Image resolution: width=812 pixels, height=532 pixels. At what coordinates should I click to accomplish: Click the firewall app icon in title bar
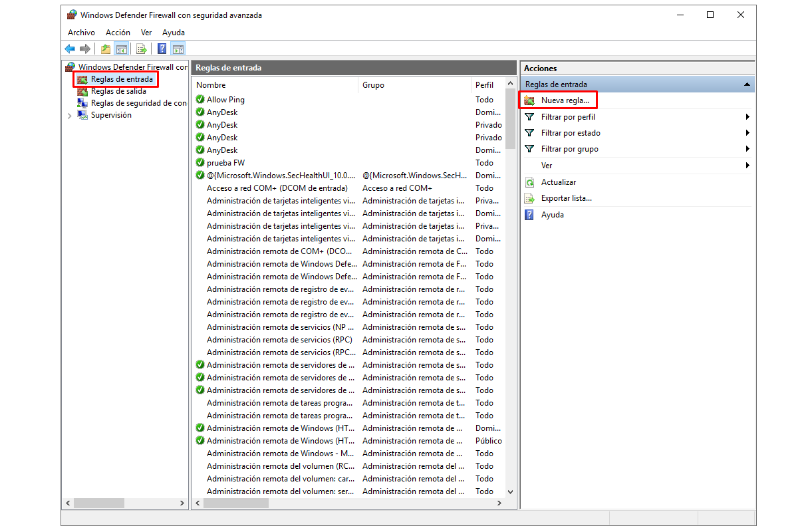click(72, 15)
